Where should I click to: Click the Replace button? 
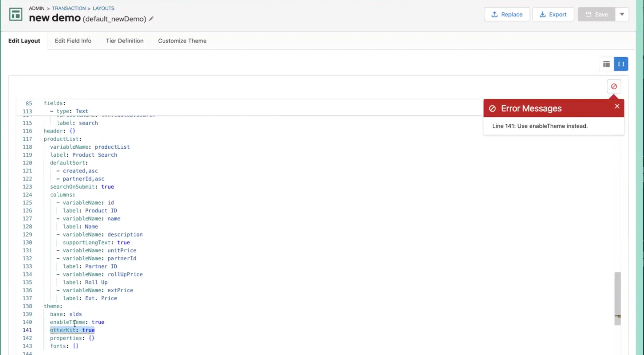pos(507,14)
